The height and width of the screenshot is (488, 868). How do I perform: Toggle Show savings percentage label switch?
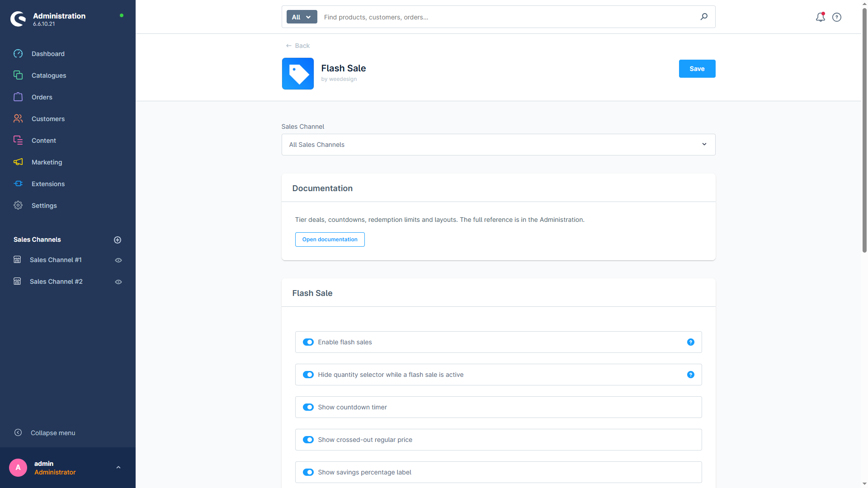coord(308,472)
